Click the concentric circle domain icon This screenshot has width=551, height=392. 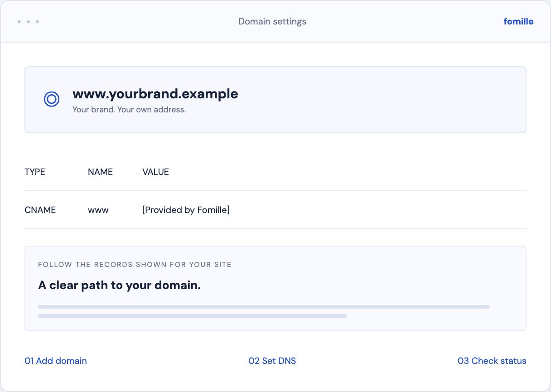tap(52, 99)
